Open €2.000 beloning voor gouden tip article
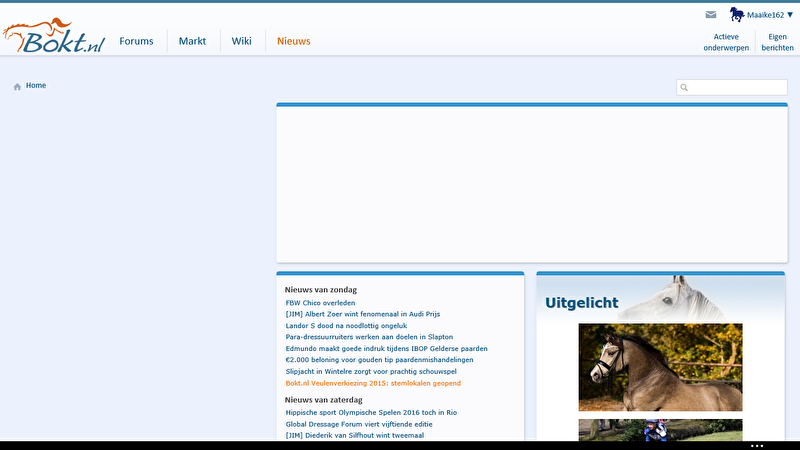The height and width of the screenshot is (450, 800). (x=379, y=360)
